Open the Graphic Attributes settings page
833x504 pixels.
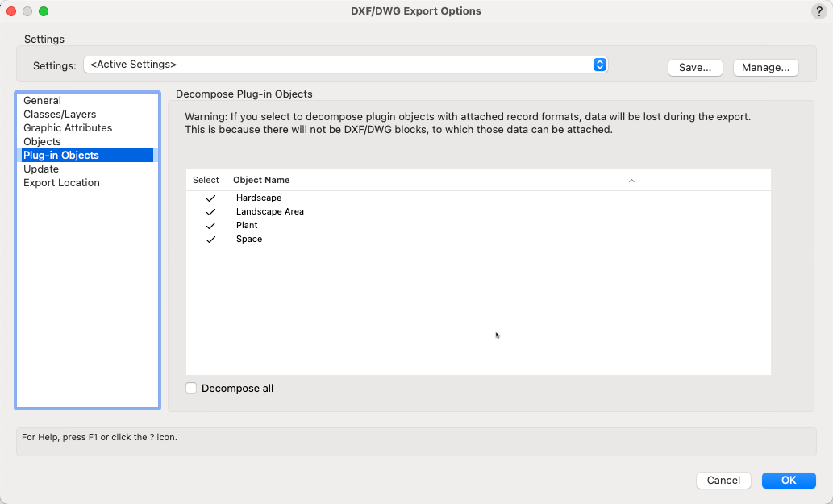point(68,127)
